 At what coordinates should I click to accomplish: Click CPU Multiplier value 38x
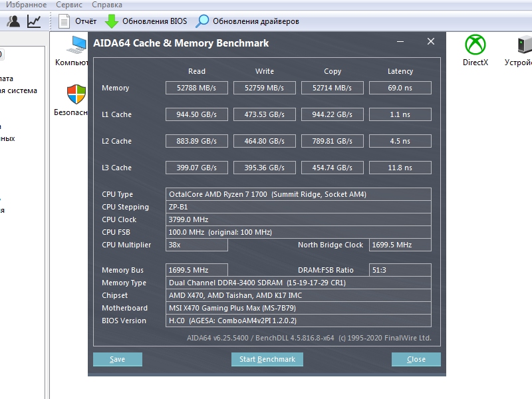[x=197, y=245]
